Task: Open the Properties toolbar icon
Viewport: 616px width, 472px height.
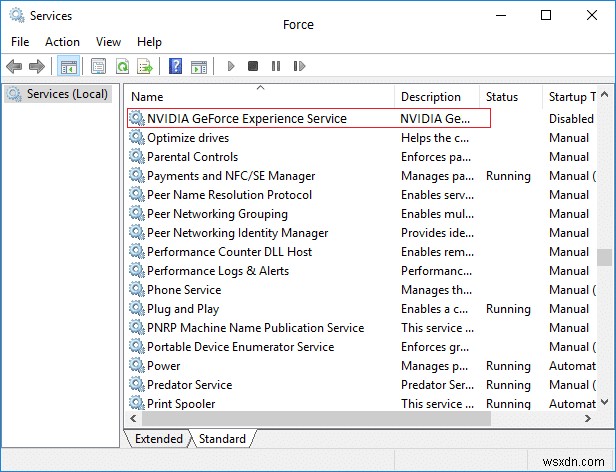Action: [x=98, y=67]
